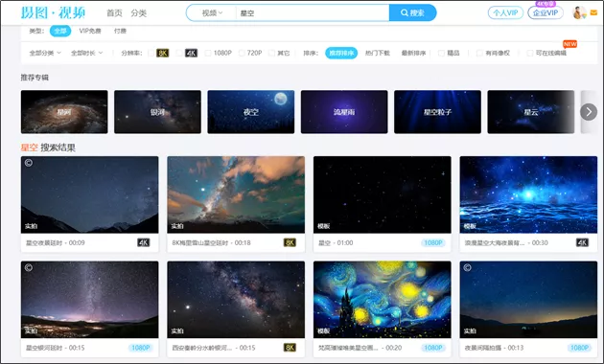The height and width of the screenshot is (364, 604).
Task: Click 4K badge on 浪漫星空大海 card
Action: [582, 242]
